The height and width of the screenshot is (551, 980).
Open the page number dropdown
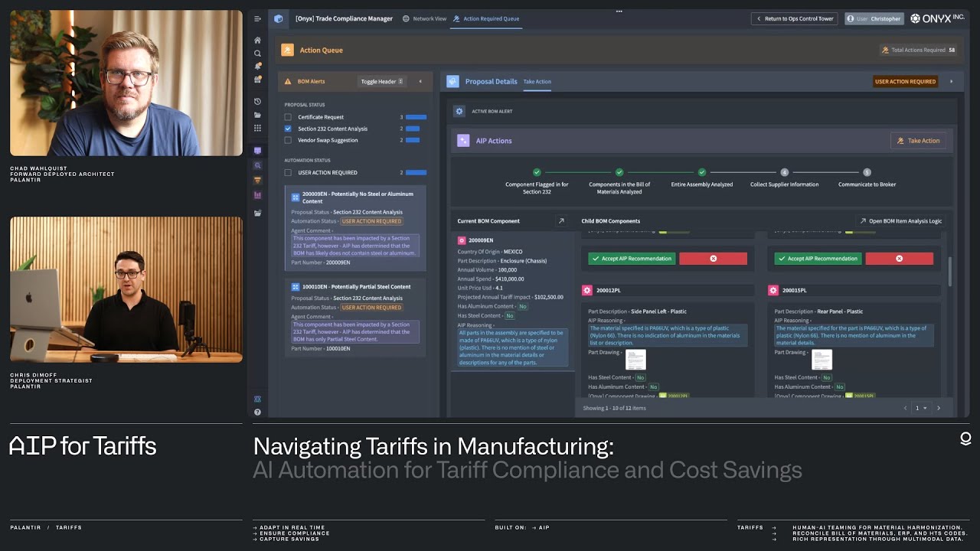(920, 408)
